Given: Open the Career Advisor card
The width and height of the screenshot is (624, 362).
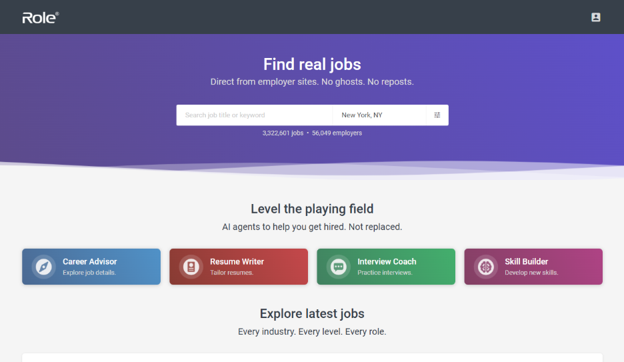Looking at the screenshot, I should click(91, 267).
